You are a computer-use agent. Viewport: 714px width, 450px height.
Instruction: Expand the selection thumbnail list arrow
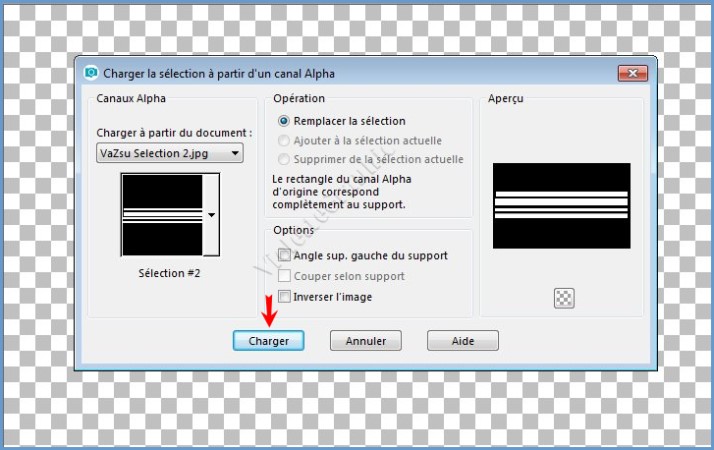click(211, 215)
